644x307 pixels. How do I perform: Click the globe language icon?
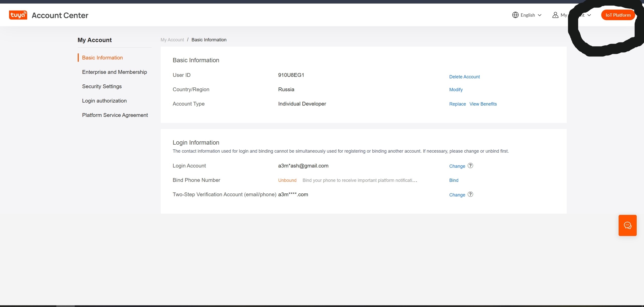pos(515,15)
